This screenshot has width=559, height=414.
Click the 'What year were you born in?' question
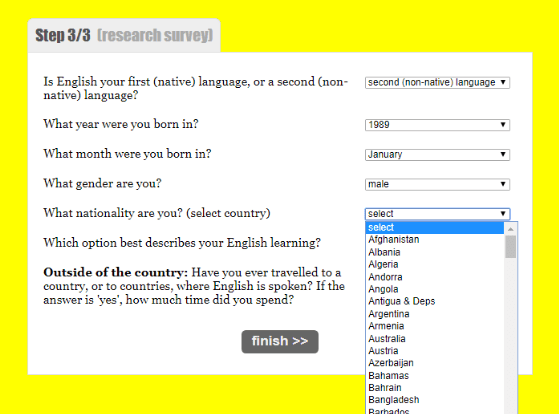coord(121,124)
